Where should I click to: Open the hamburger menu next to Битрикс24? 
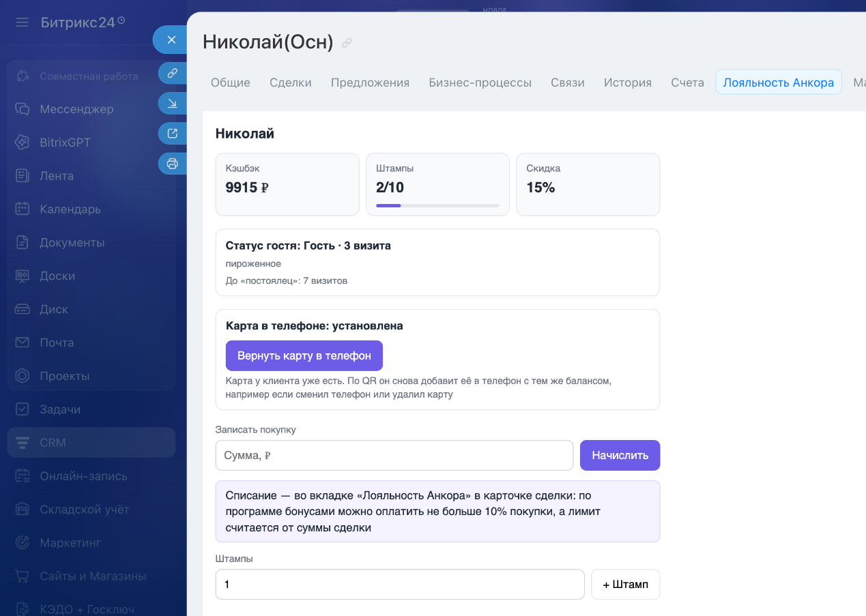[x=22, y=23]
